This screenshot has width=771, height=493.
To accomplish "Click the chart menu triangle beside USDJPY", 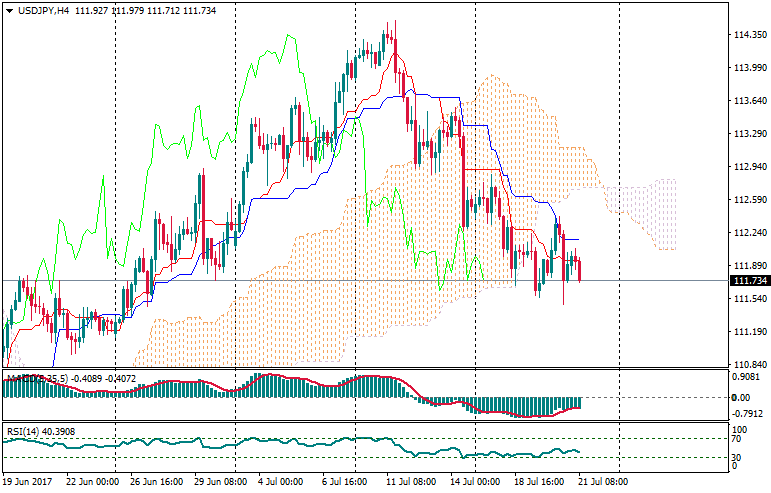I will 8,9.
